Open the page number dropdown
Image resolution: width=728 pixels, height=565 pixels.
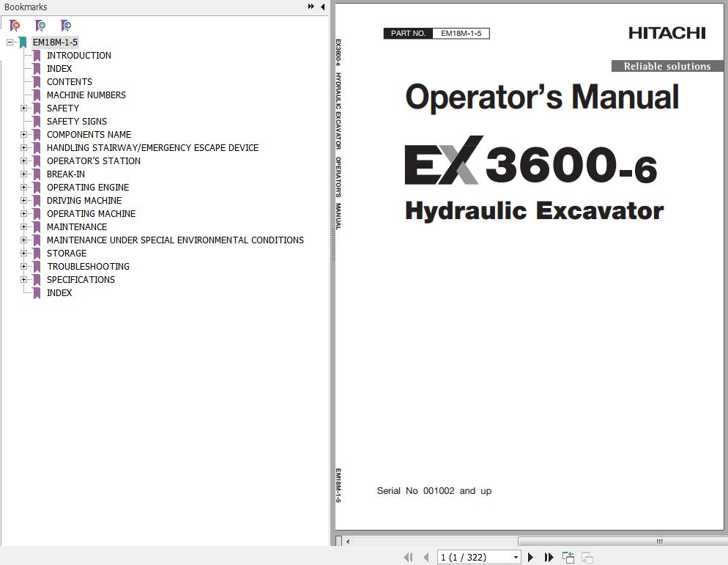(516, 558)
